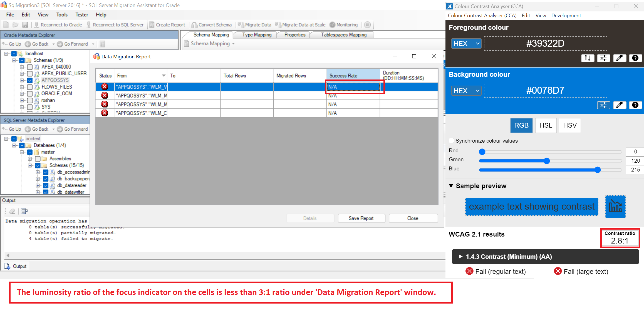Check the FLOWS_FILES schema checkbox
The width and height of the screenshot is (644, 318).
click(30, 87)
